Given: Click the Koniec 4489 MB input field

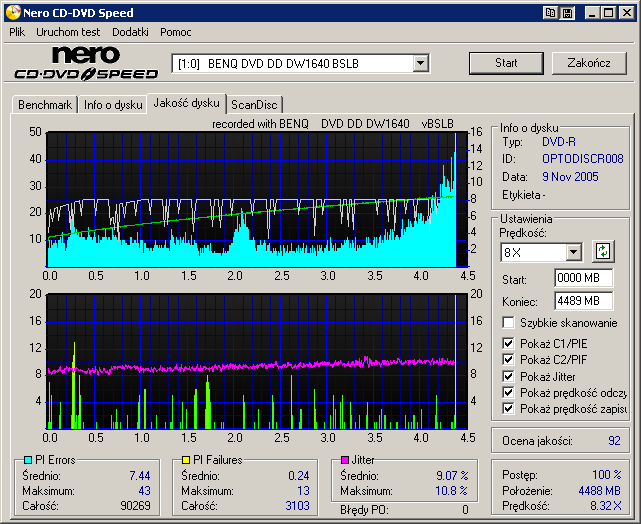Looking at the screenshot, I should point(584,301).
